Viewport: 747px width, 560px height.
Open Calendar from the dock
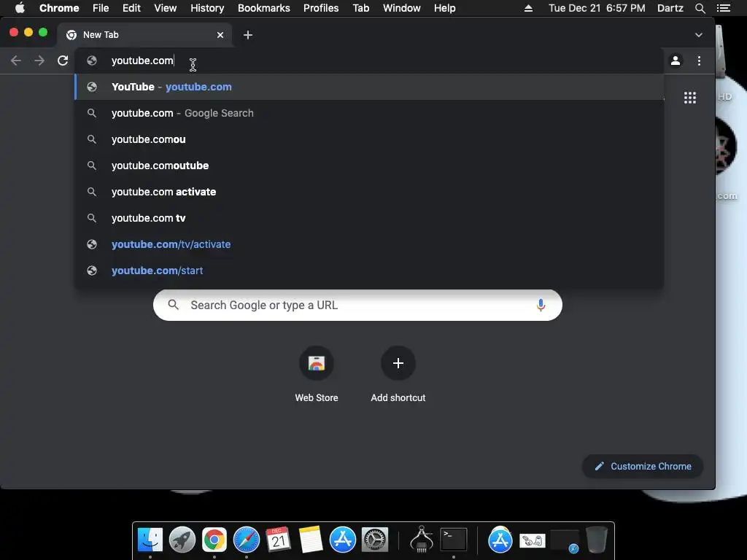[278, 540]
